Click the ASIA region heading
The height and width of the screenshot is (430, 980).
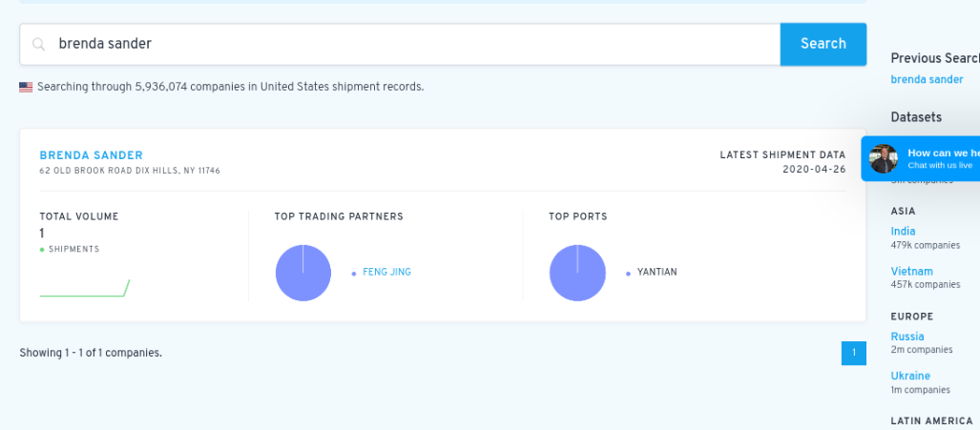pyautogui.click(x=903, y=212)
